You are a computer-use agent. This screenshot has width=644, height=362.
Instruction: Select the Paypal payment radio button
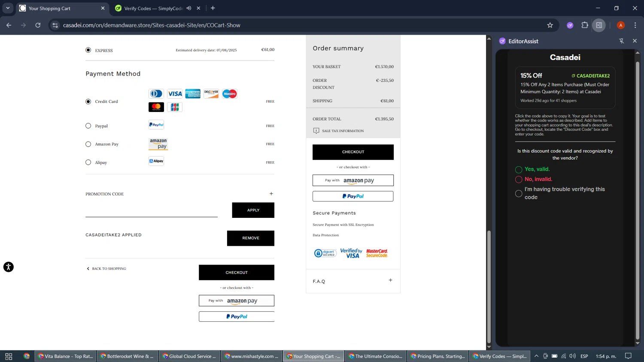point(88,126)
